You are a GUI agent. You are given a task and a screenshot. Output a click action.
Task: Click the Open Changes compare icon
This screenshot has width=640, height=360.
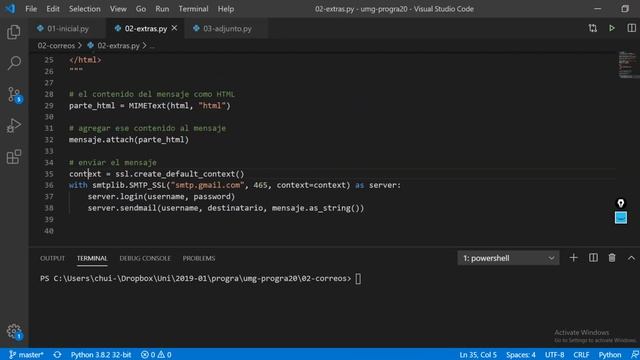593,28
